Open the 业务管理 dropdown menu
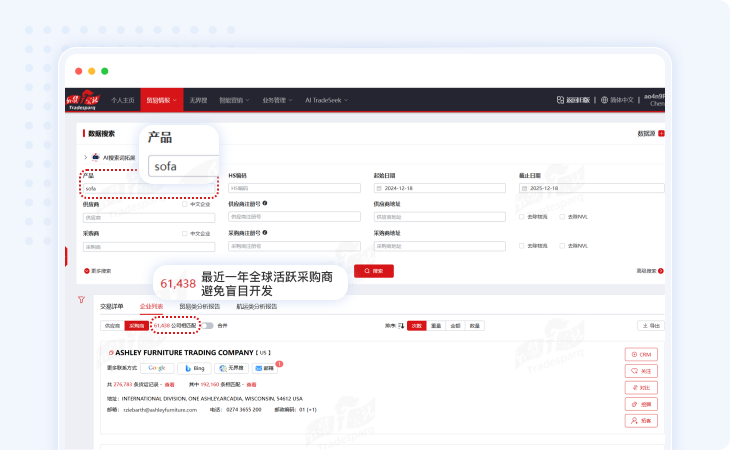The image size is (730, 450). [x=276, y=100]
